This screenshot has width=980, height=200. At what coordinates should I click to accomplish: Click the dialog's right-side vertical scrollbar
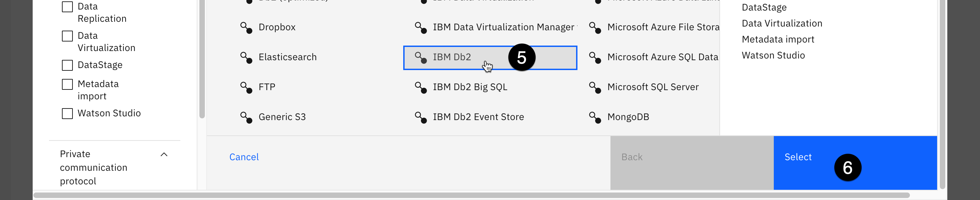[x=942, y=94]
